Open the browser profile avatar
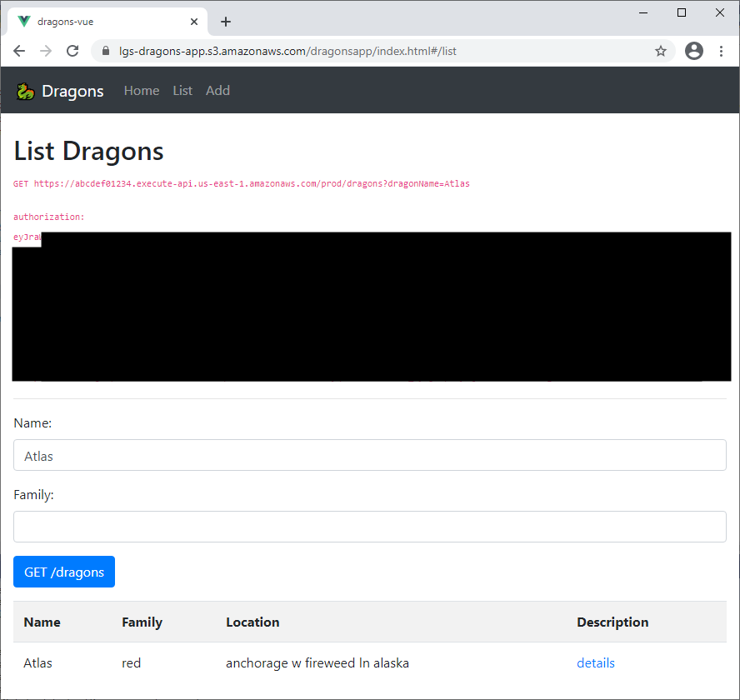The image size is (740, 700). (x=694, y=51)
